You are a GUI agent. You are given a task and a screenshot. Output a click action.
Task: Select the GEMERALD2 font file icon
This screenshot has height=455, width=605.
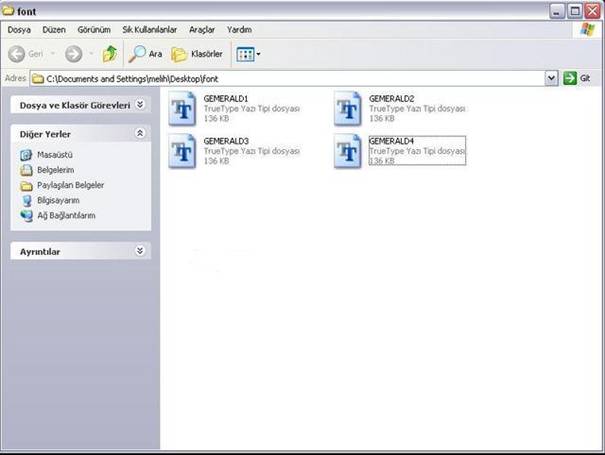(349, 107)
